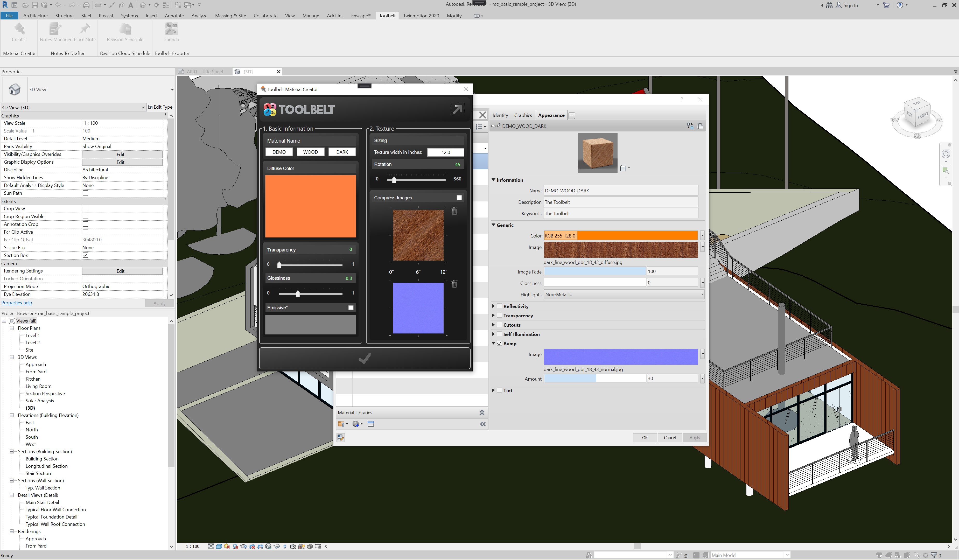This screenshot has width=959, height=560.
Task: Open the Twinmotion 2020 ribbon tab
Action: pos(421,16)
